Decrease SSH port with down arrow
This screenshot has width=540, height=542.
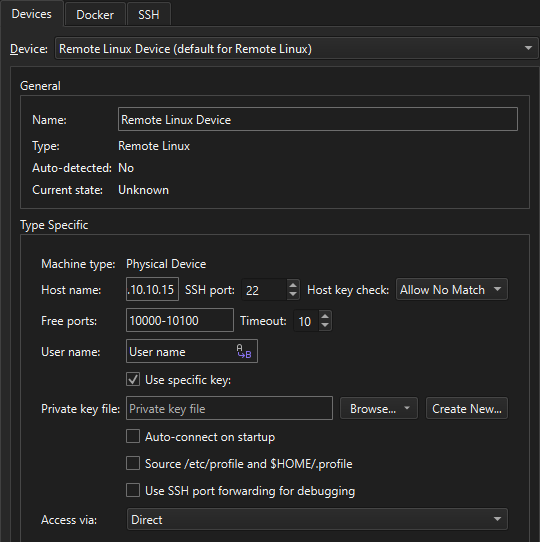(x=293, y=295)
